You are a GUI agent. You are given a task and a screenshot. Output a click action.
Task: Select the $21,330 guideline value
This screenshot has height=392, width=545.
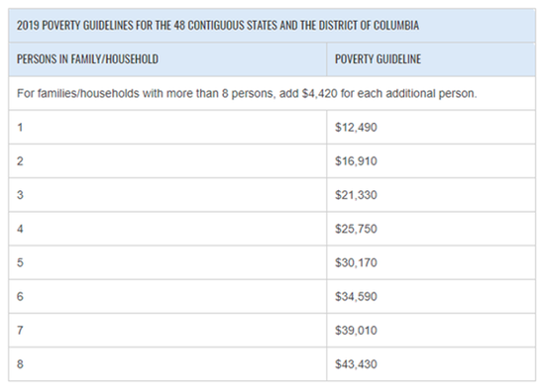pos(356,195)
